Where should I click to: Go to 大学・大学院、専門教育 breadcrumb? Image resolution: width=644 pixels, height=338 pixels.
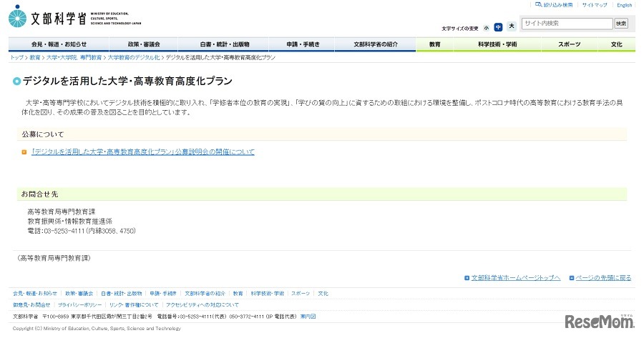[74, 57]
